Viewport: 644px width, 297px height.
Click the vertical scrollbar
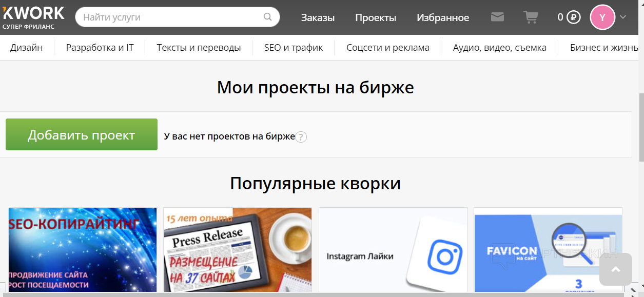click(640, 127)
